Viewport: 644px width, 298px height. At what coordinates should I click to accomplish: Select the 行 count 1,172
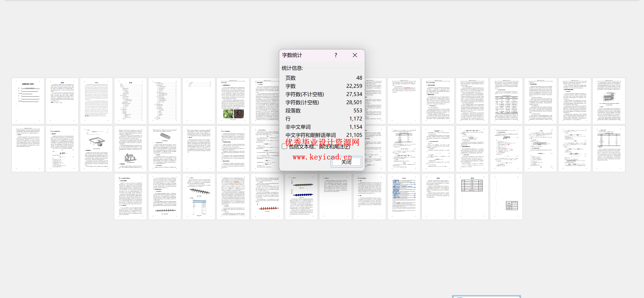pyautogui.click(x=356, y=119)
